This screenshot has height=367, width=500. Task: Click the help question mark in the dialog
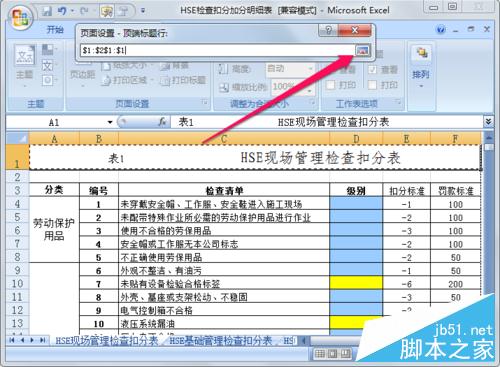click(328, 31)
